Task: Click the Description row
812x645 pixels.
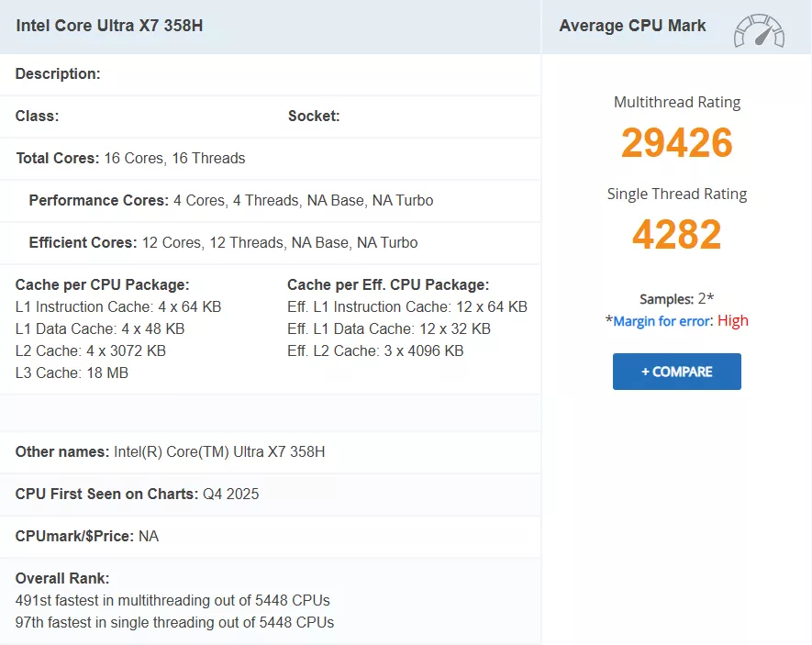Action: click(x=58, y=73)
